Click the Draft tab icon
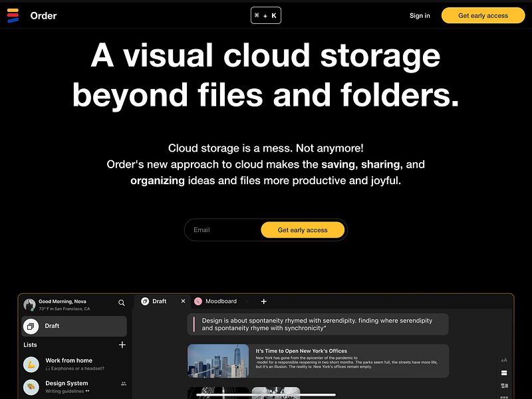This screenshot has height=399, width=532. point(145,301)
